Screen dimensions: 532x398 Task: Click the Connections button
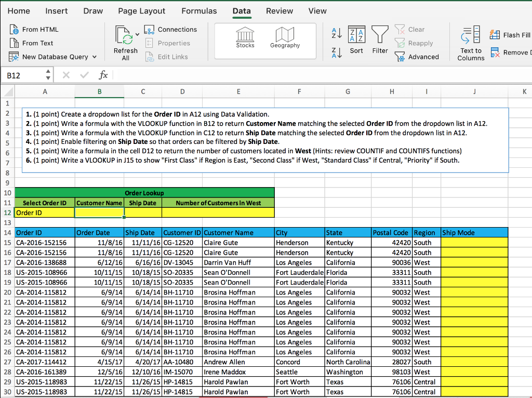pyautogui.click(x=171, y=30)
